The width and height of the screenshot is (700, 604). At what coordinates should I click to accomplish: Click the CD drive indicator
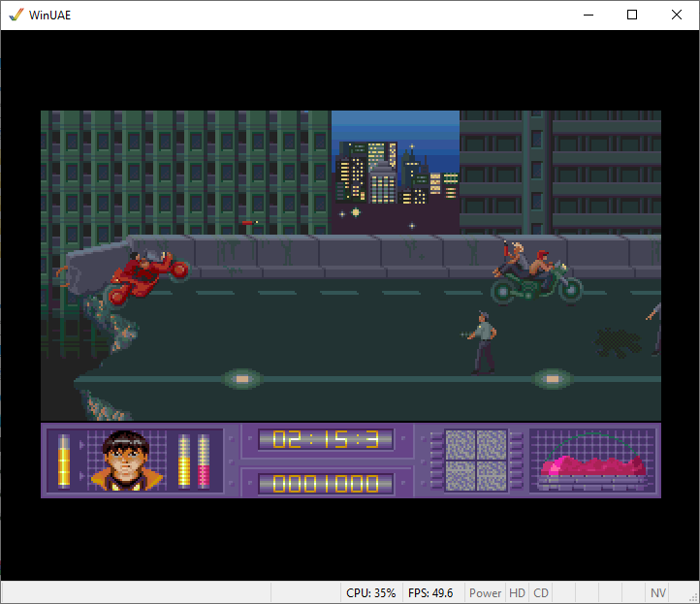coord(541,592)
